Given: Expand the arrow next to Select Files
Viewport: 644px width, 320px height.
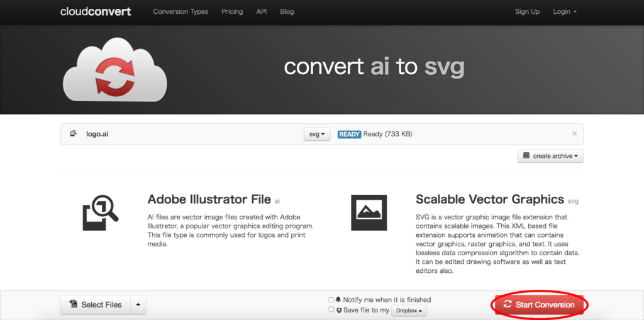Looking at the screenshot, I should [138, 305].
